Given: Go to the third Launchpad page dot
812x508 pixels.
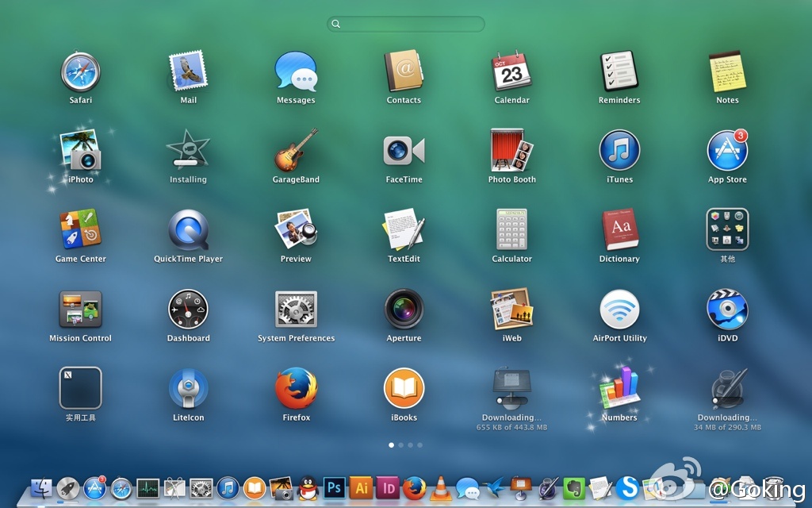Looking at the screenshot, I should [x=410, y=444].
